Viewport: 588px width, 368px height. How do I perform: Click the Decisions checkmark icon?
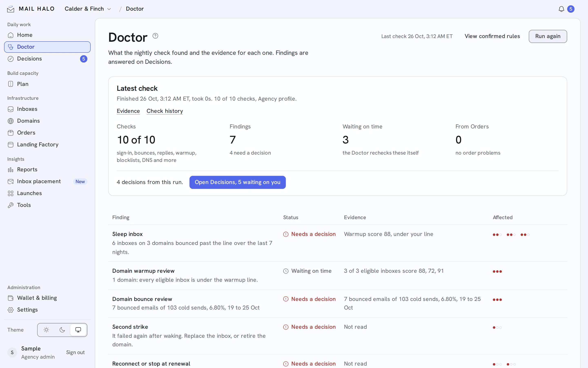tap(10, 59)
